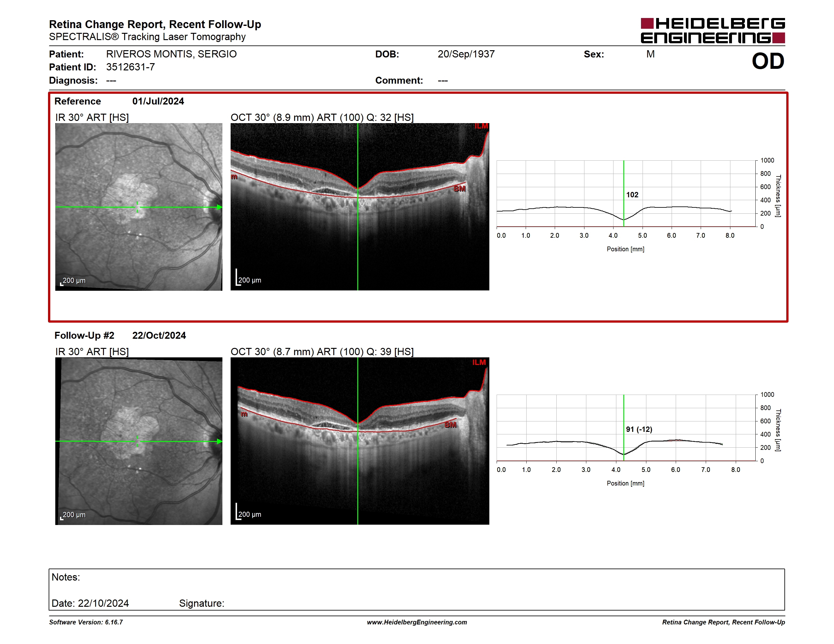Open www.HeidelbergEngineering.com link

click(x=417, y=622)
